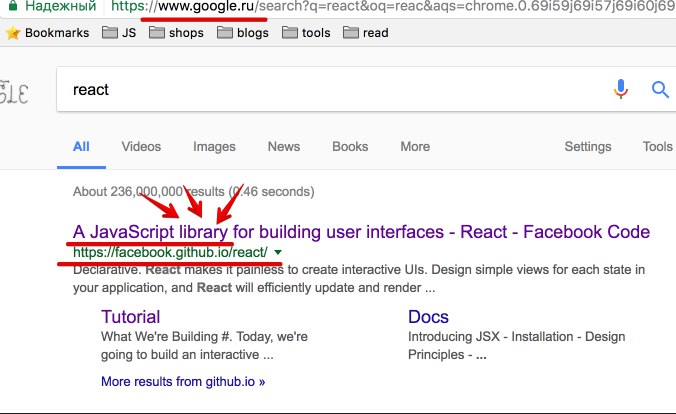Switch to the Images tab
Screen dimensions: 676x414
(x=214, y=147)
